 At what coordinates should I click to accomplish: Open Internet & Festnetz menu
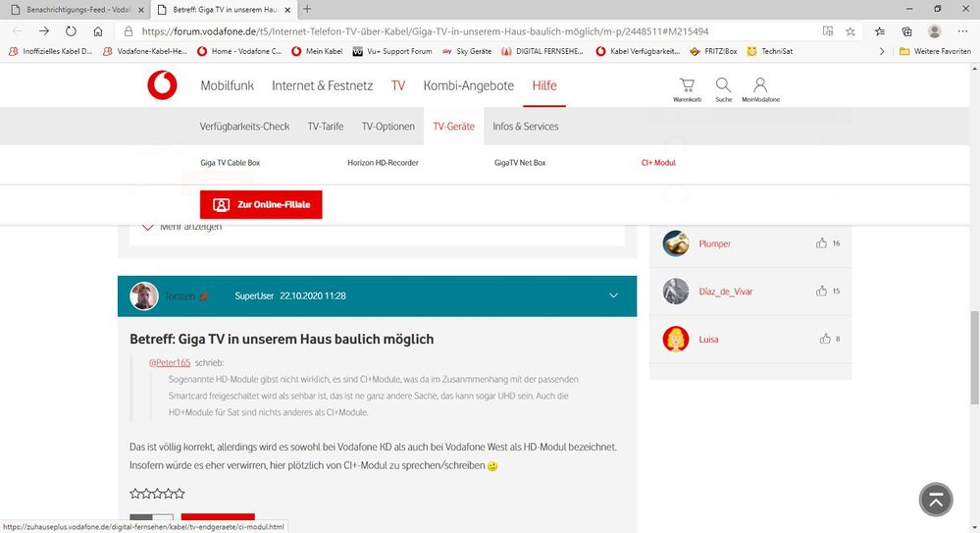coord(322,85)
